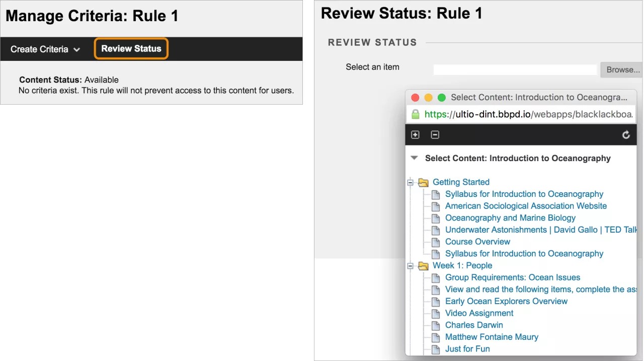Select the Review Status tab

(x=131, y=48)
